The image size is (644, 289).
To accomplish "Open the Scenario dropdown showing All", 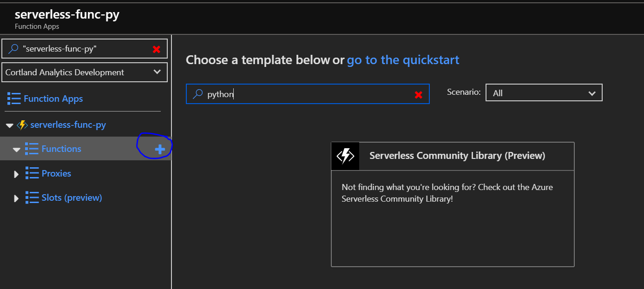I will tap(544, 92).
